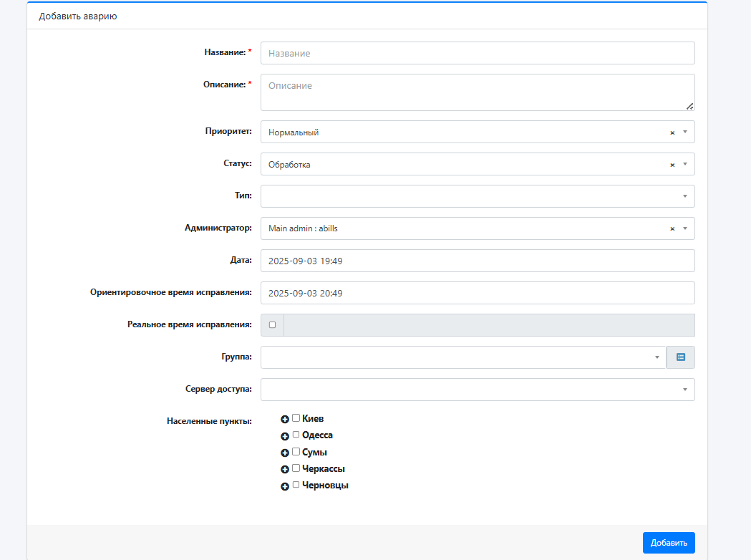This screenshot has height=560, width=751.
Task: Check the Киев checkbox
Action: 296,418
